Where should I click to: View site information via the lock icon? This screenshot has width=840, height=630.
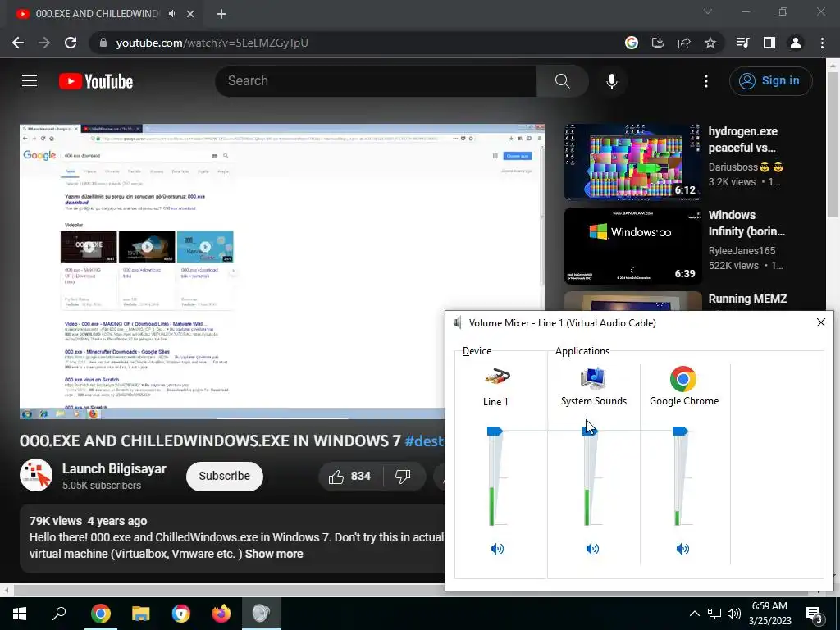click(103, 43)
